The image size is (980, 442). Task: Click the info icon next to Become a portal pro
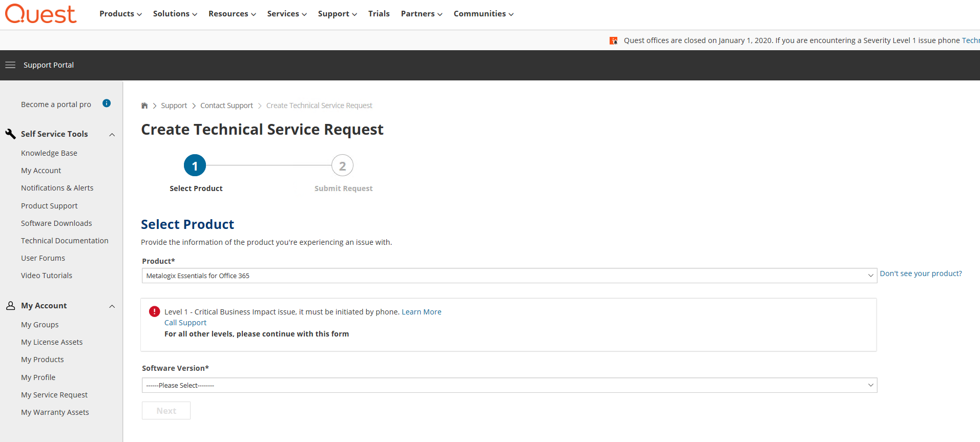[107, 103]
